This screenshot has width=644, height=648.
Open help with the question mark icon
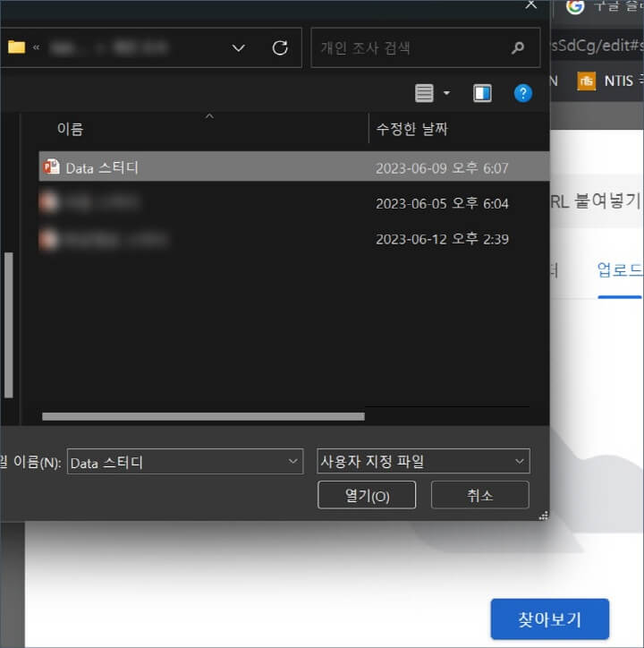point(523,93)
